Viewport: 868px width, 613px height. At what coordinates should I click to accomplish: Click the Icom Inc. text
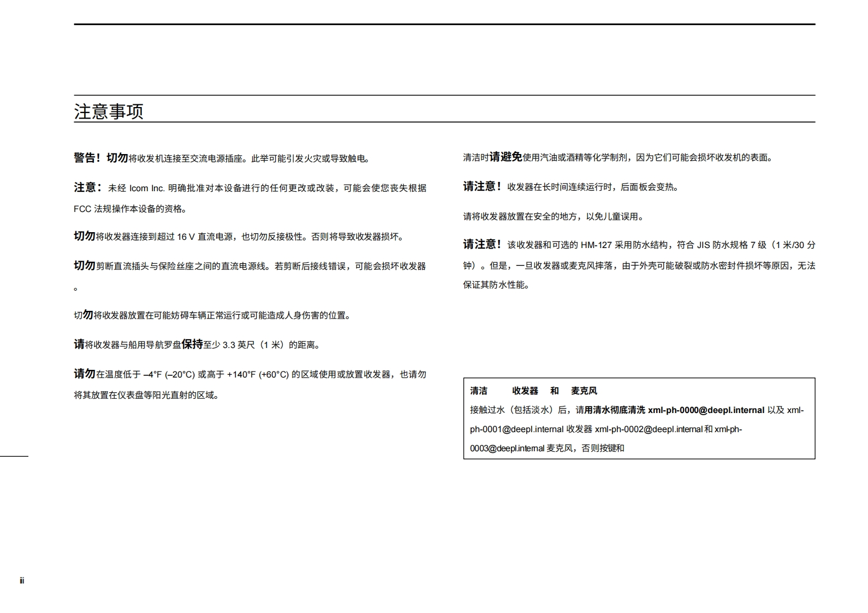[x=147, y=188]
